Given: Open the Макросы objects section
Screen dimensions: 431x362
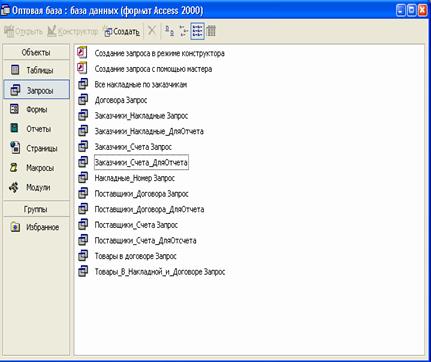Looking at the screenshot, I should [37, 168].
